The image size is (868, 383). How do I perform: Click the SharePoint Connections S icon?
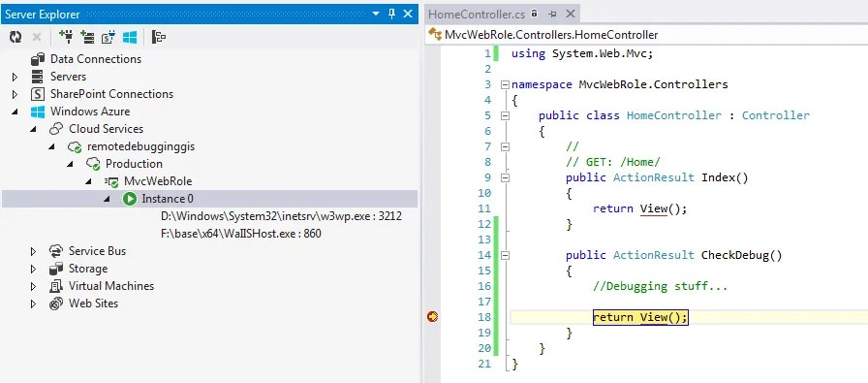(x=38, y=94)
